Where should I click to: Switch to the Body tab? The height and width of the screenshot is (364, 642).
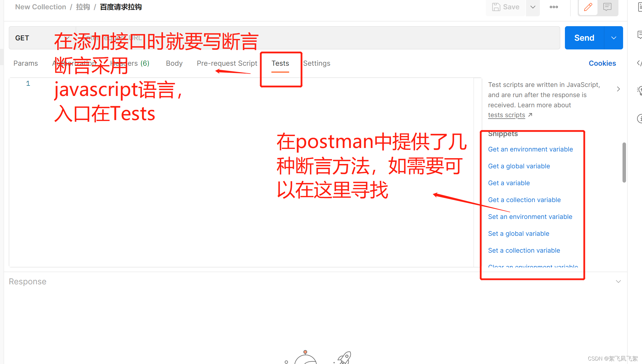[x=174, y=63]
